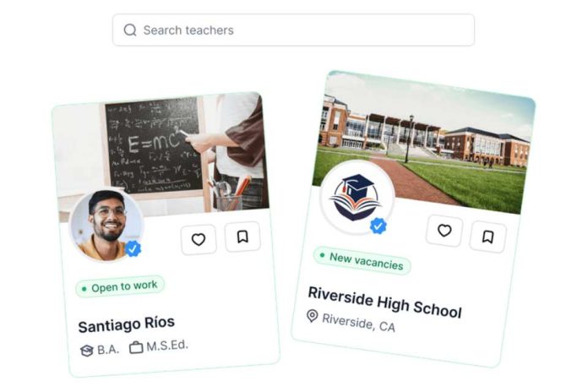The width and height of the screenshot is (588, 392).
Task: Open the school campus cover photo
Action: click(x=424, y=143)
